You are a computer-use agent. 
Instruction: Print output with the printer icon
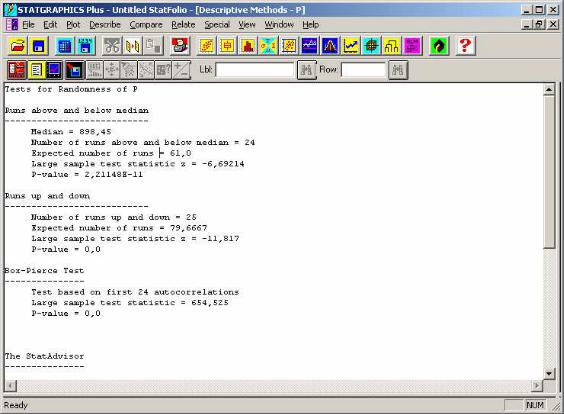coord(180,46)
